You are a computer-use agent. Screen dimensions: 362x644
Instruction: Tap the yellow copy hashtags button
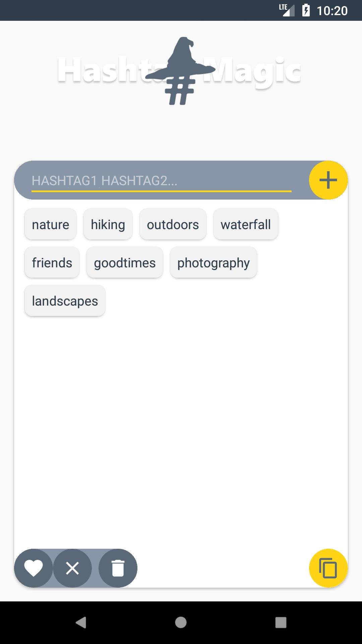point(328,568)
